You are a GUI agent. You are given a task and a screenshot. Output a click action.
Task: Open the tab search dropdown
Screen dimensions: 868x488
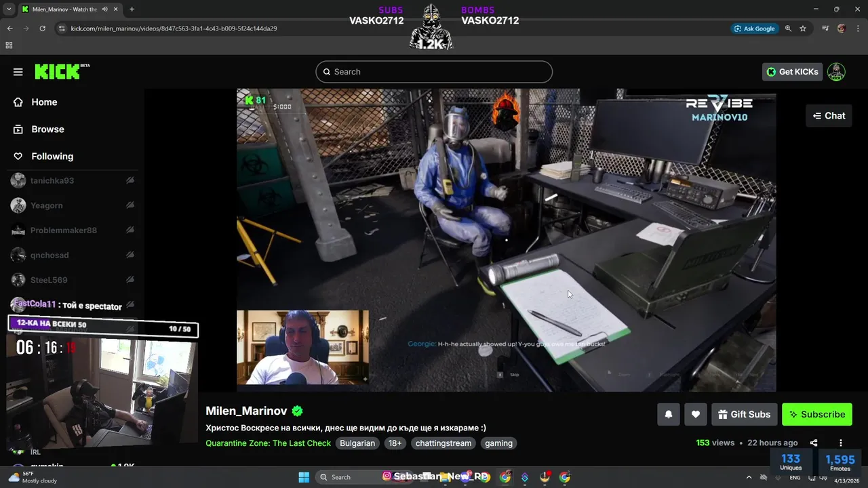(9, 9)
